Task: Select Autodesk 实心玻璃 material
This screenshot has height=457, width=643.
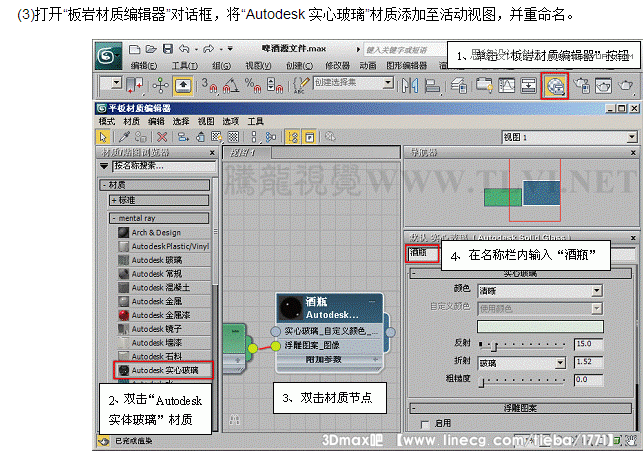Action: tap(164, 370)
